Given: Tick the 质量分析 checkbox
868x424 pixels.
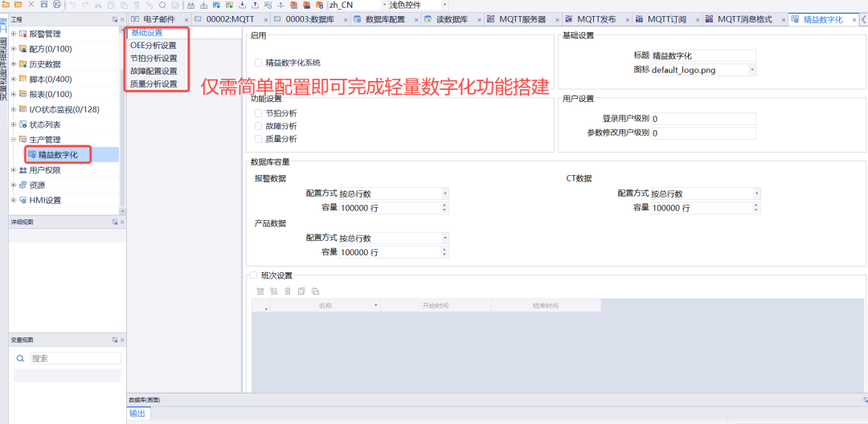Looking at the screenshot, I should [x=258, y=139].
